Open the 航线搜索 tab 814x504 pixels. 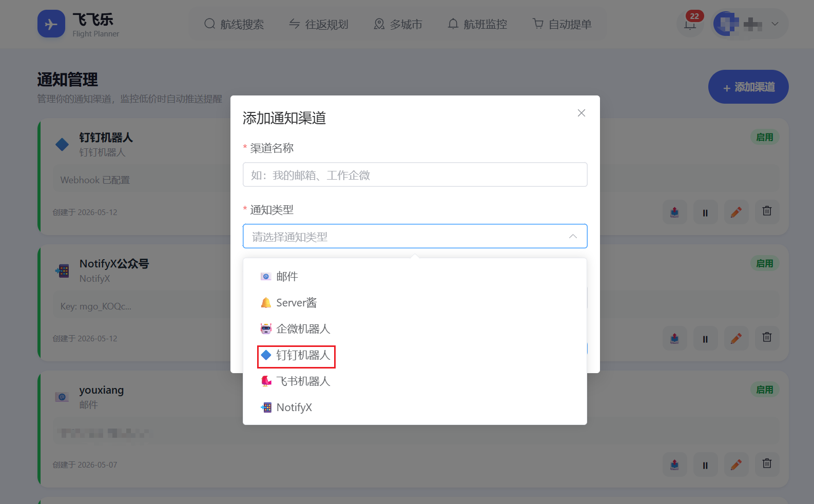(x=234, y=24)
